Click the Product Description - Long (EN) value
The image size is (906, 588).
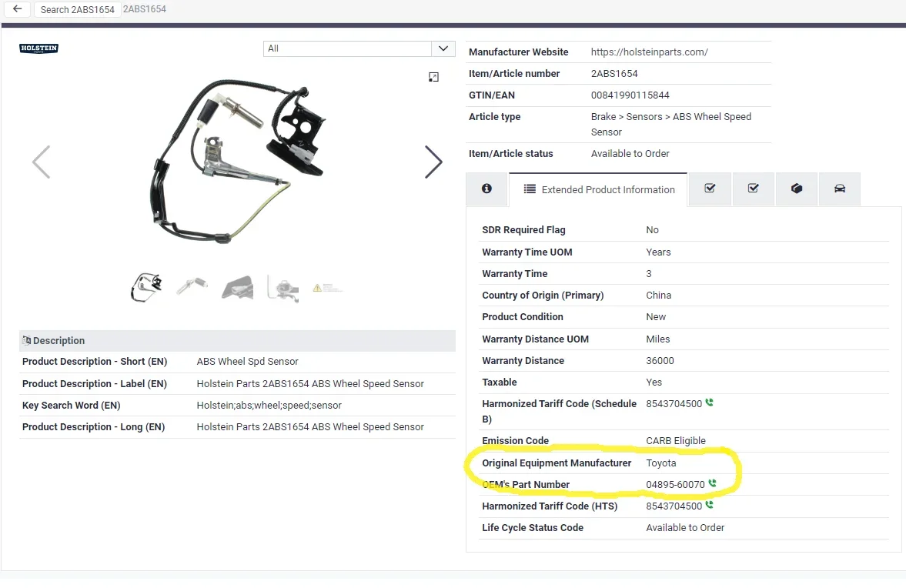[310, 427]
